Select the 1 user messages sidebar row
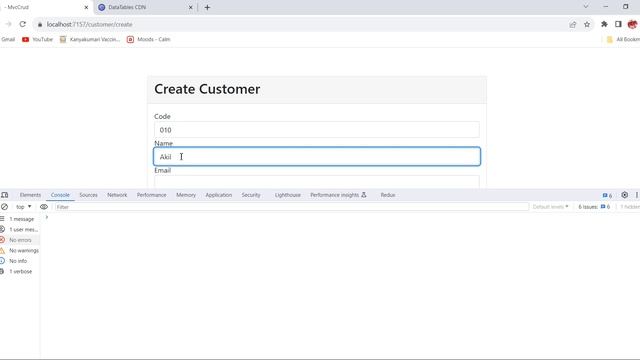Image resolution: width=640 pixels, height=360 pixels. 20,229
